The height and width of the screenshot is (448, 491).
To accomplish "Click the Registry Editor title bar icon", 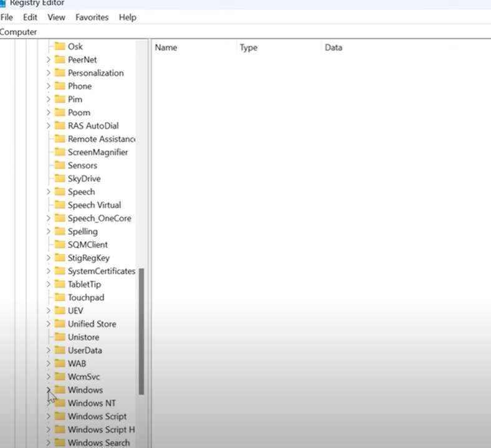I will coord(3,4).
